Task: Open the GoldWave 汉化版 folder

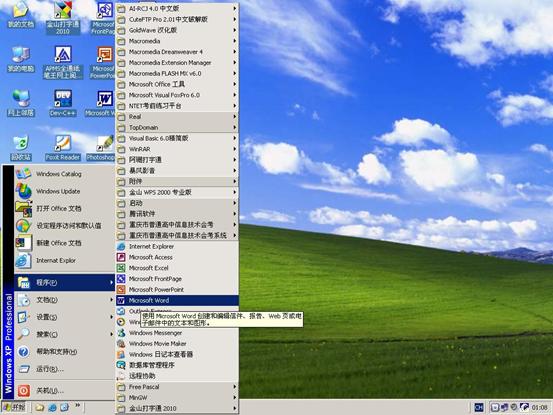Action: pyautogui.click(x=177, y=30)
